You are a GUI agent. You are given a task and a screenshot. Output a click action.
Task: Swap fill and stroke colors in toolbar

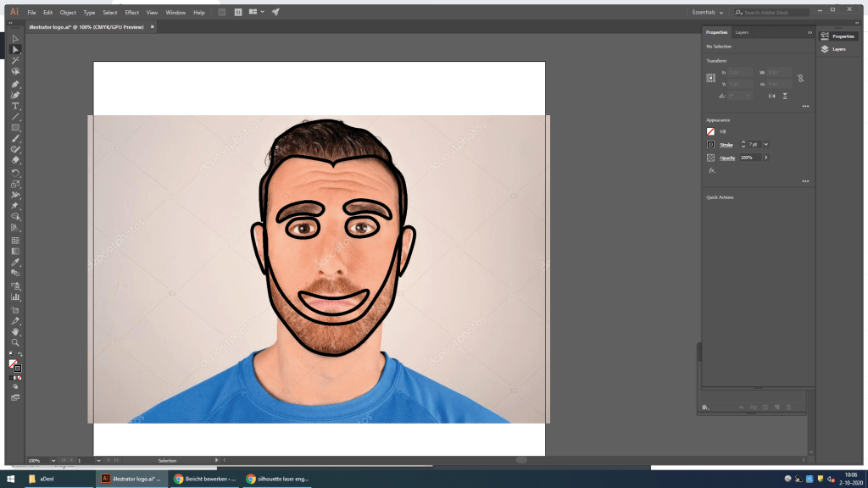point(20,353)
